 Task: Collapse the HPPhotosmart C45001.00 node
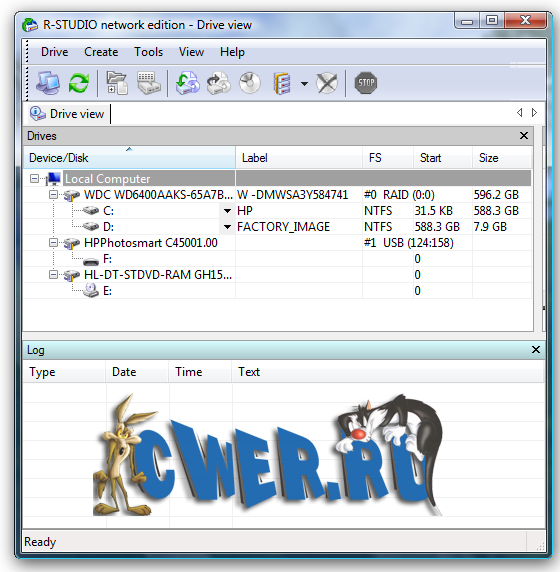coord(54,243)
